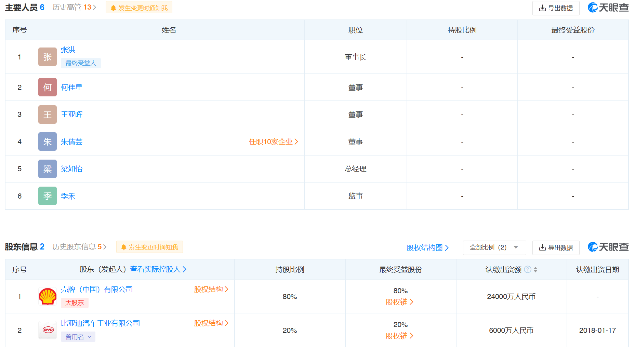The width and height of the screenshot is (635, 364).
Task: Click the 职位 column header
Action: [355, 30]
